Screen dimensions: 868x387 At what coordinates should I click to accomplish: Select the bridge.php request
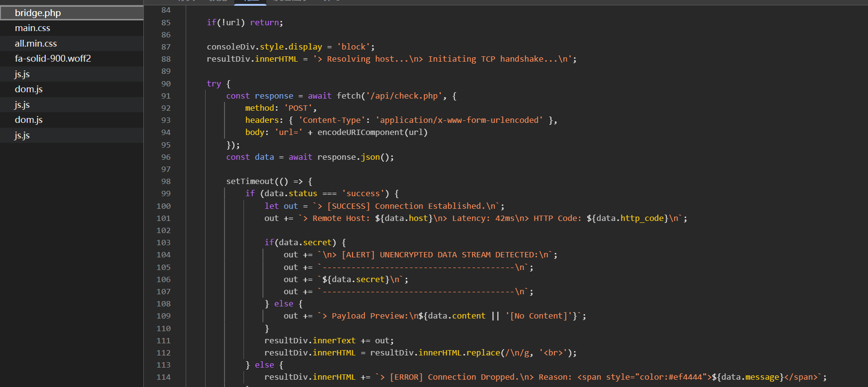pos(38,13)
